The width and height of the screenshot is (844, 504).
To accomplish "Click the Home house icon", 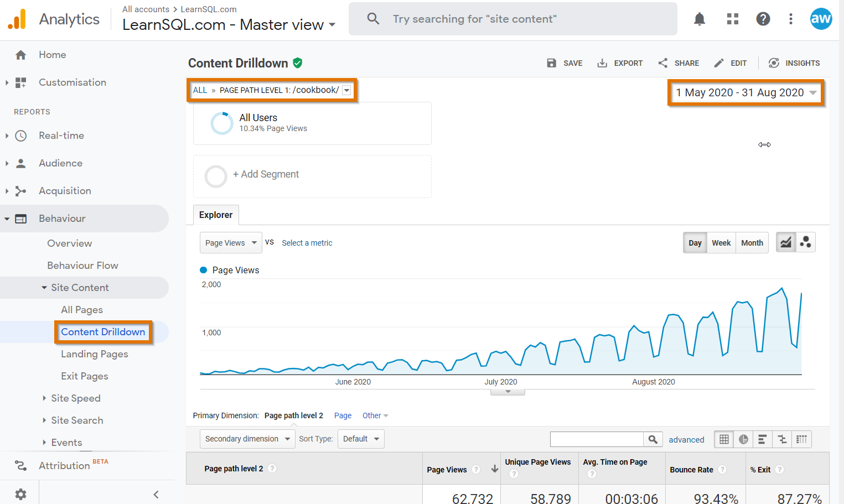I will [21, 55].
